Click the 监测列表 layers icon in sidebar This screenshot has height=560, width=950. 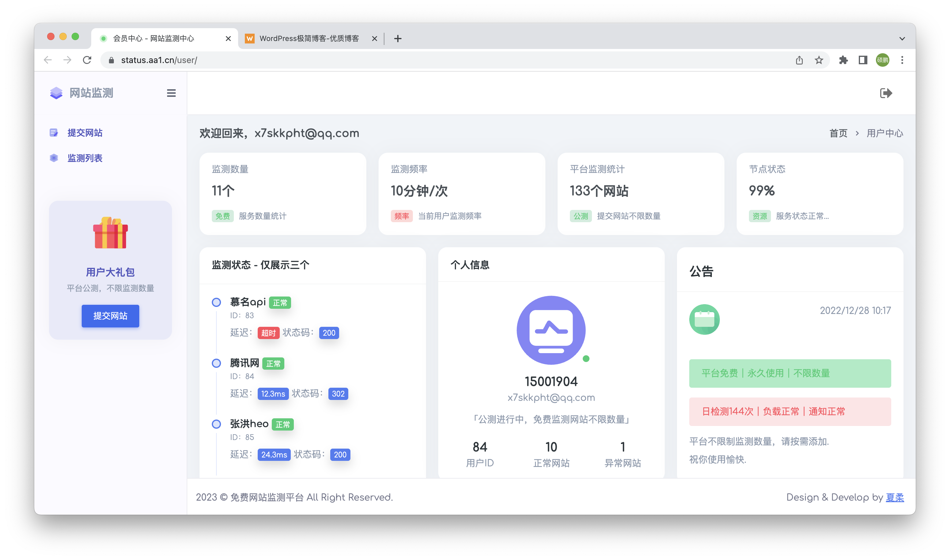[54, 158]
